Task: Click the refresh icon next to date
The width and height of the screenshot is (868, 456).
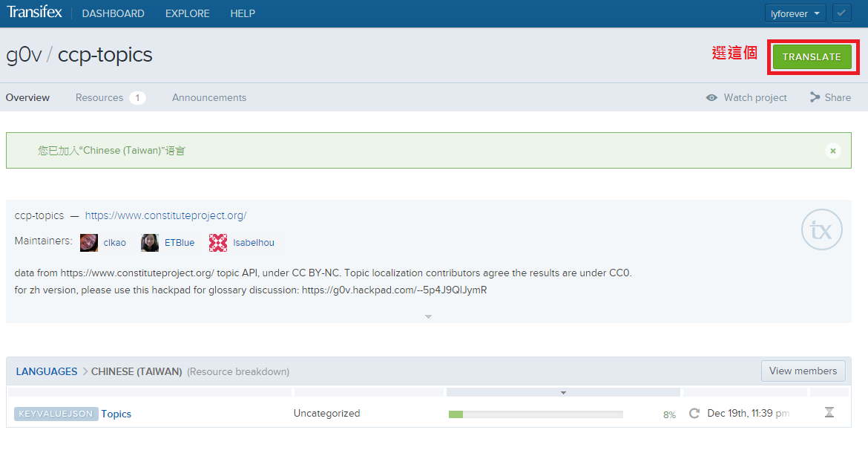Action: [694, 414]
